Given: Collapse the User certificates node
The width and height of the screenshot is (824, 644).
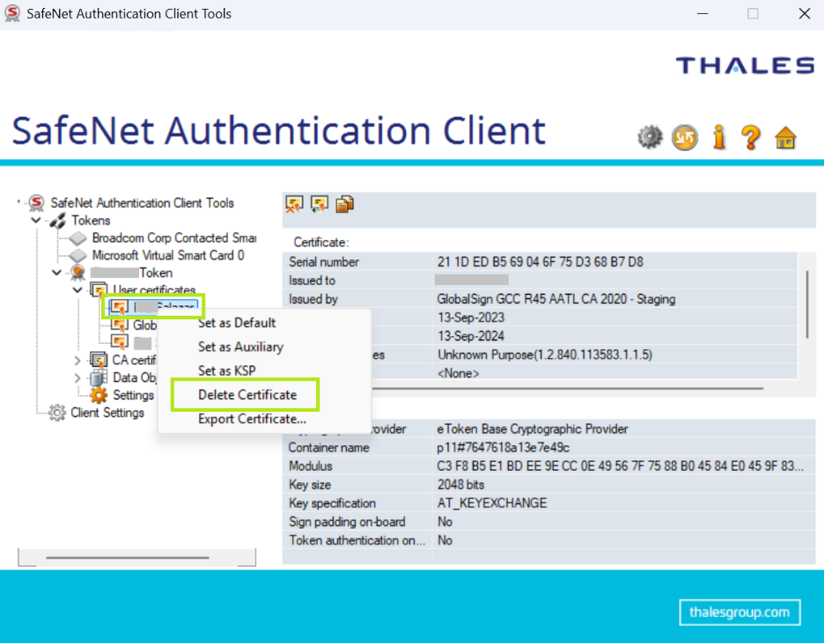Looking at the screenshot, I should click(x=77, y=289).
